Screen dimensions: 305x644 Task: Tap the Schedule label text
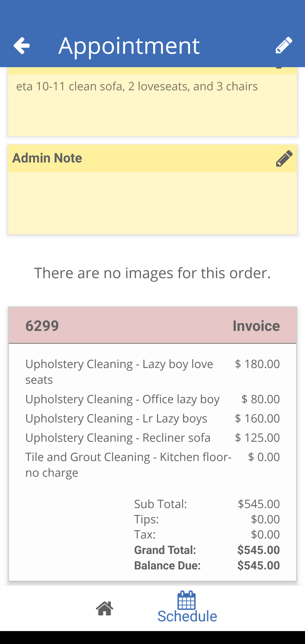tap(187, 617)
